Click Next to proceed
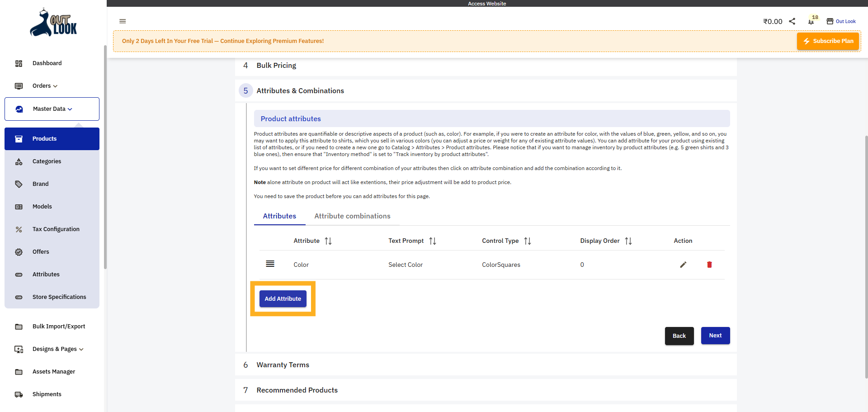 715,336
